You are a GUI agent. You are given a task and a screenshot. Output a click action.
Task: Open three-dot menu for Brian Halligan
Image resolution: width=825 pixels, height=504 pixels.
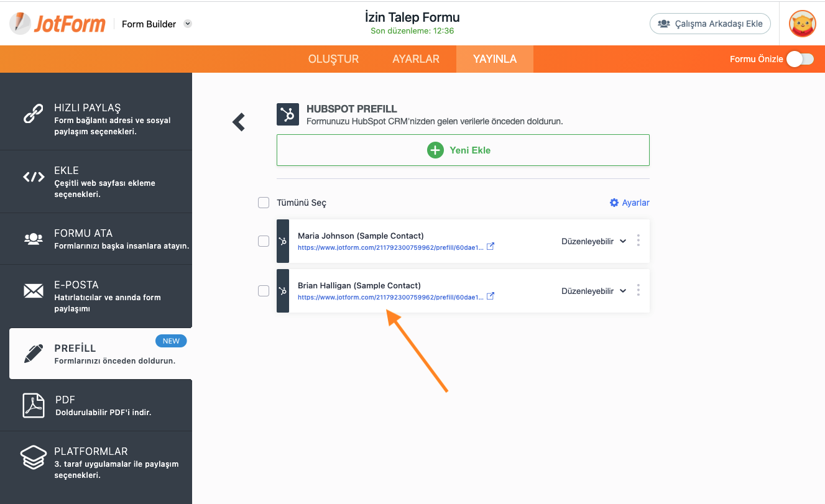pyautogui.click(x=638, y=290)
